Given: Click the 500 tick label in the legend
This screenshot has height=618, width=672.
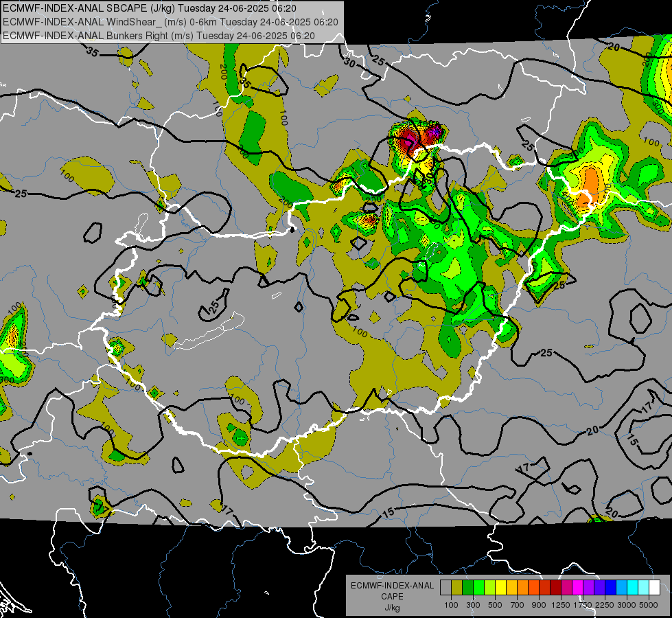Looking at the screenshot, I should (x=495, y=605).
